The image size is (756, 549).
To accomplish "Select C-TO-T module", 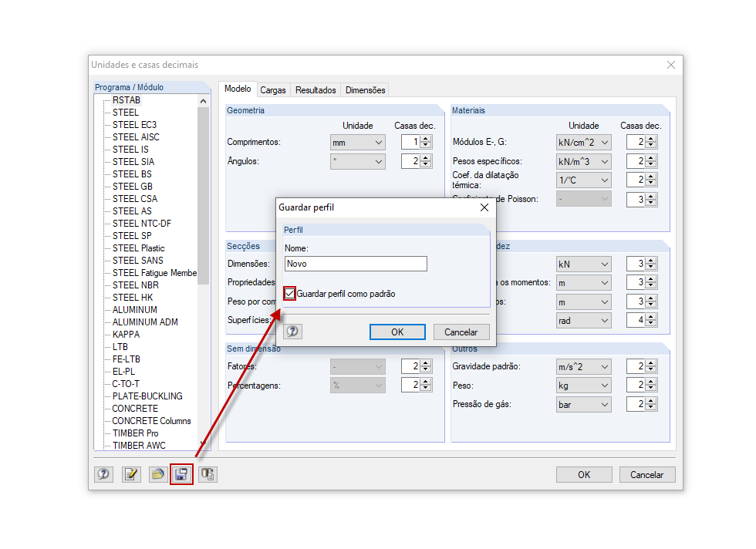I will click(x=126, y=384).
